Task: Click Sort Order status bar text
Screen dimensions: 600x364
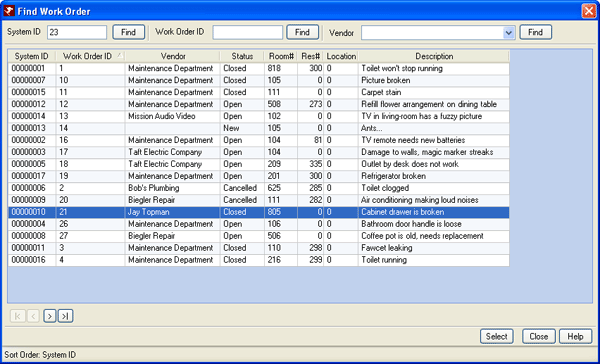Action: [40, 355]
